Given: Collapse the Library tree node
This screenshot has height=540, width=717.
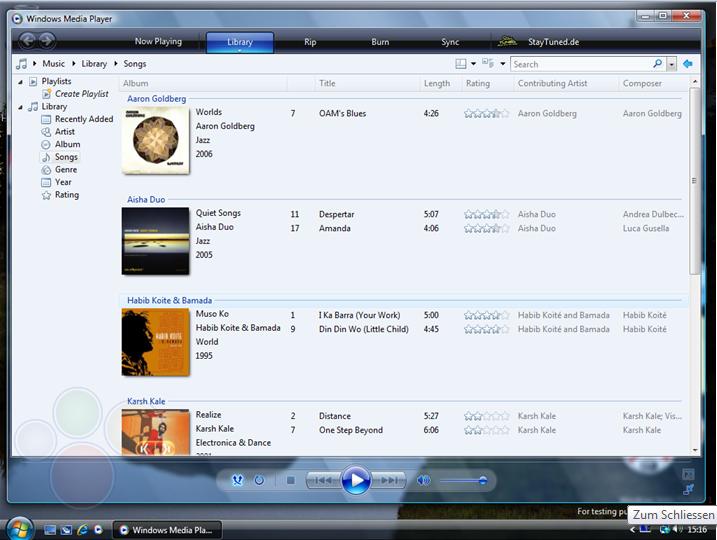Looking at the screenshot, I should (x=20, y=107).
